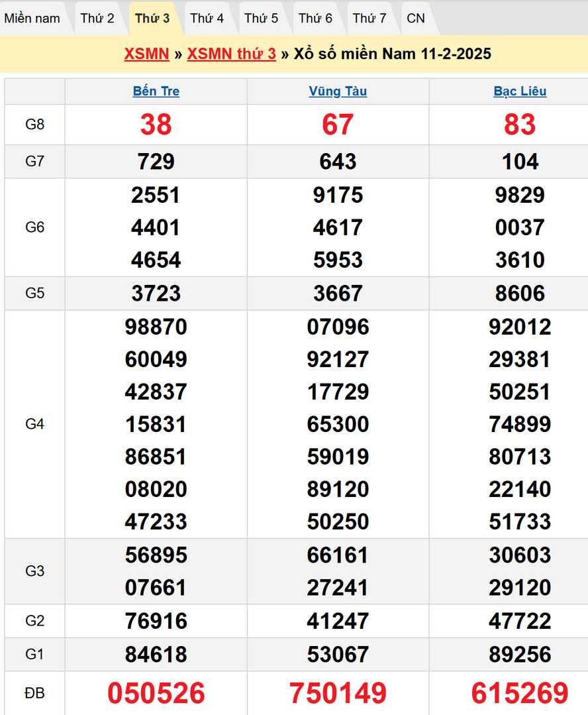Show results for Thứ 5
The height and width of the screenshot is (715, 588).
[x=261, y=18]
